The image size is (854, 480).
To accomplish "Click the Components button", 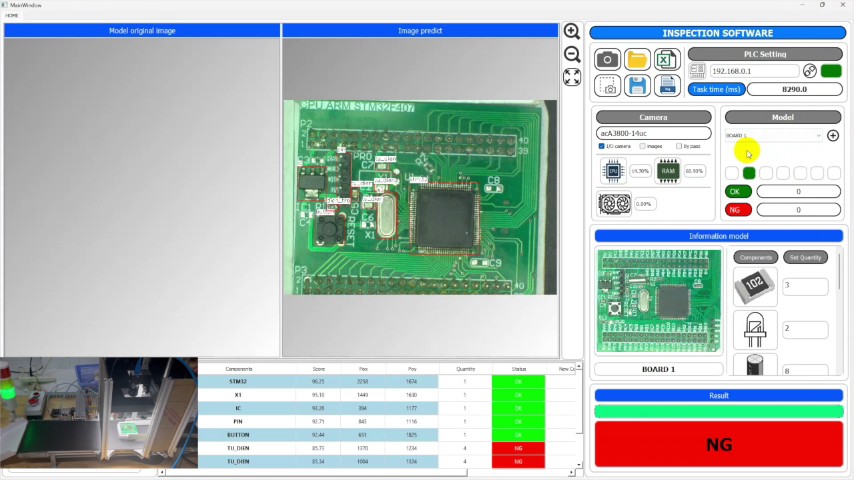I will pos(755,257).
